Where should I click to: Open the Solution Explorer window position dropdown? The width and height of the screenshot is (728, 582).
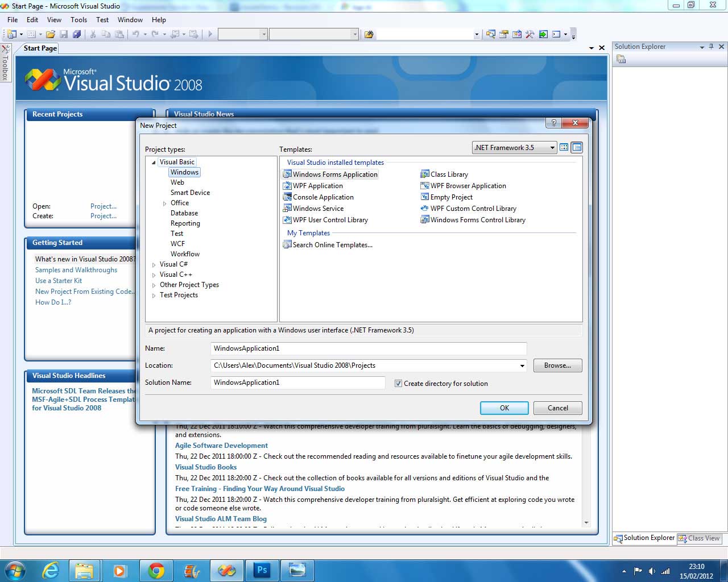pos(702,47)
